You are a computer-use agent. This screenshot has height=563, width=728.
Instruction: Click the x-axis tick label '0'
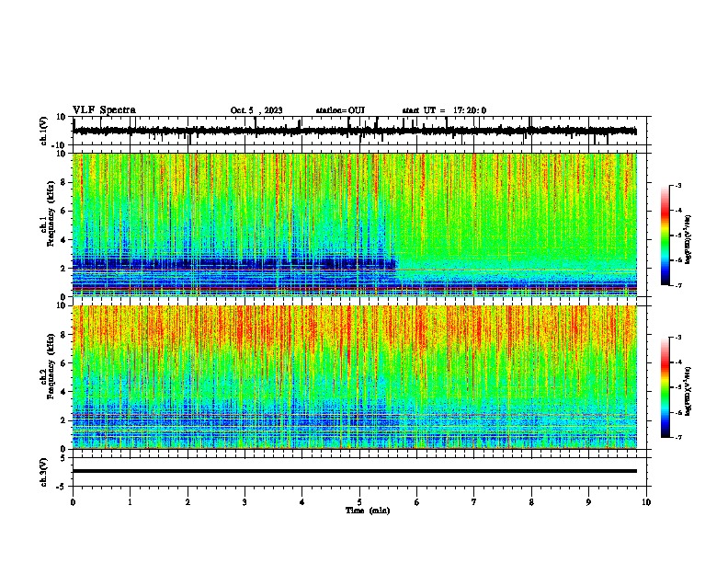(73, 502)
